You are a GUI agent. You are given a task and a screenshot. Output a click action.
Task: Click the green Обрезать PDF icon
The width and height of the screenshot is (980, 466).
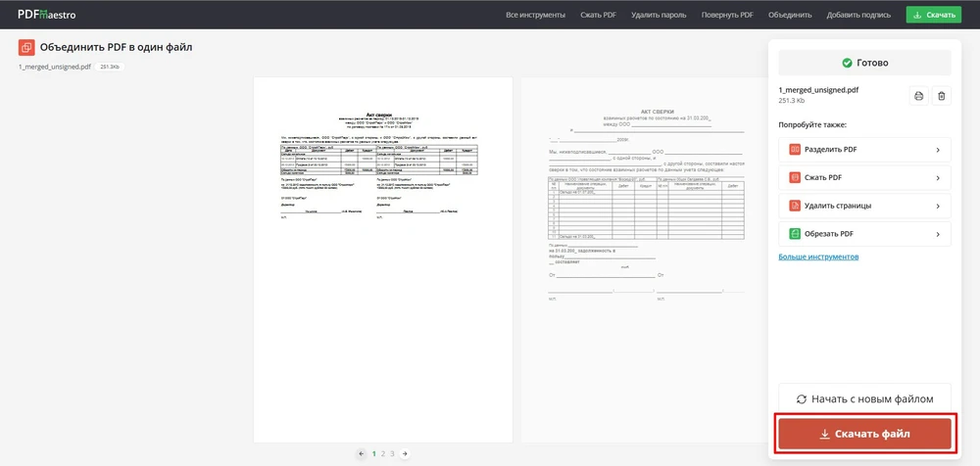coord(795,234)
